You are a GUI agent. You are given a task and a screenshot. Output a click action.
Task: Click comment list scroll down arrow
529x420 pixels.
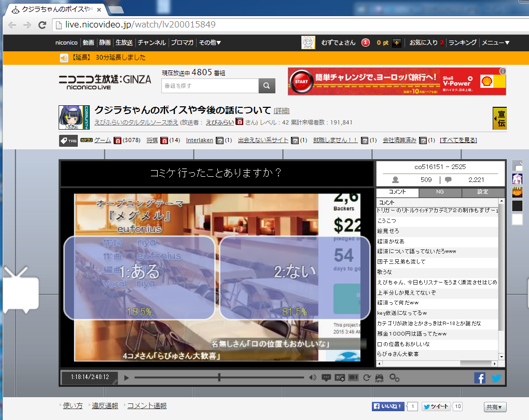pos(502,357)
